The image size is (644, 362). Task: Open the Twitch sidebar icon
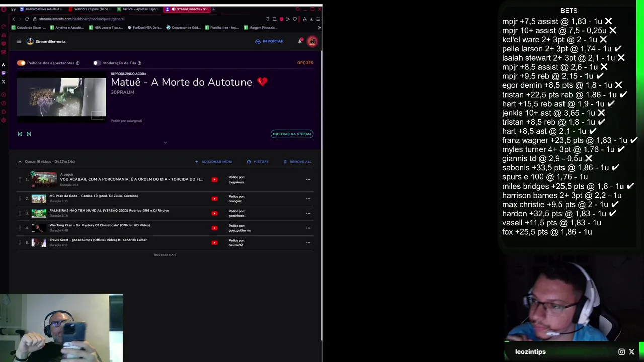click(x=4, y=73)
